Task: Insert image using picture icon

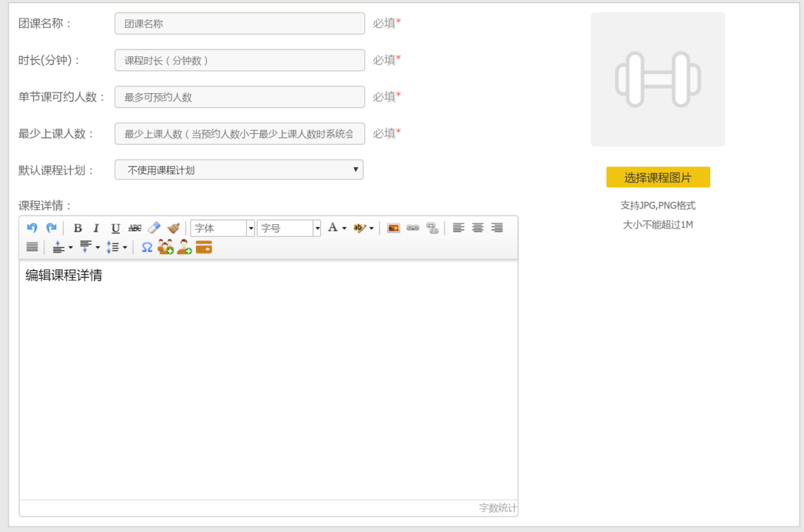Action: [393, 228]
